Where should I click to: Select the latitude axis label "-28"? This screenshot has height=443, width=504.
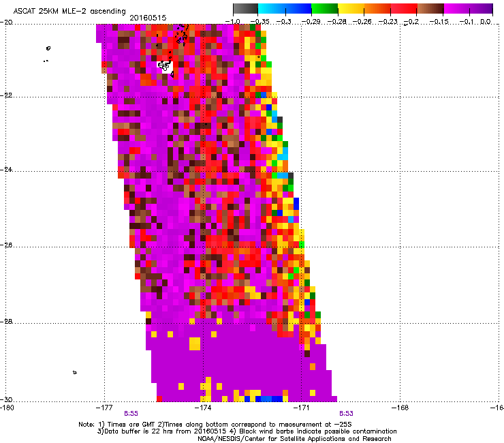coord(6,321)
